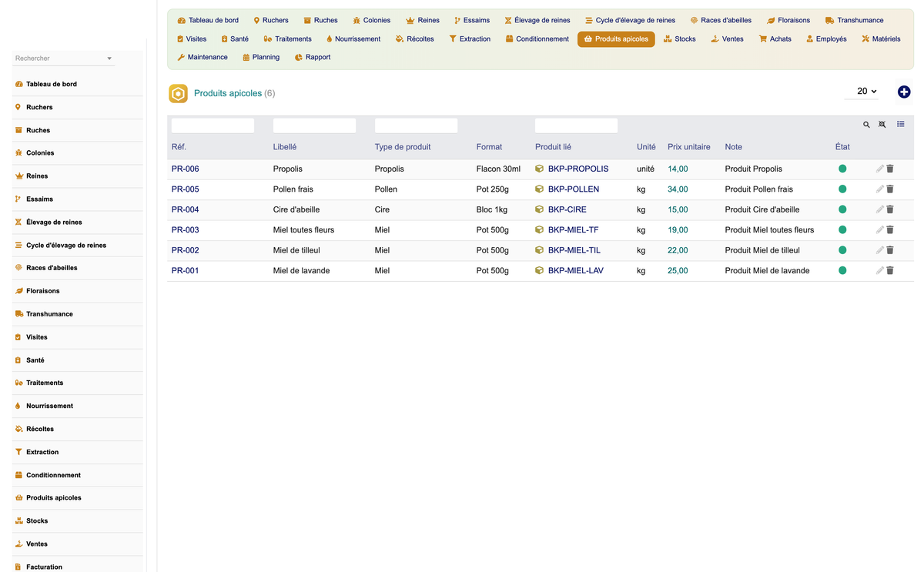Click the Réf. filter input field
924x572 pixels.
(213, 125)
